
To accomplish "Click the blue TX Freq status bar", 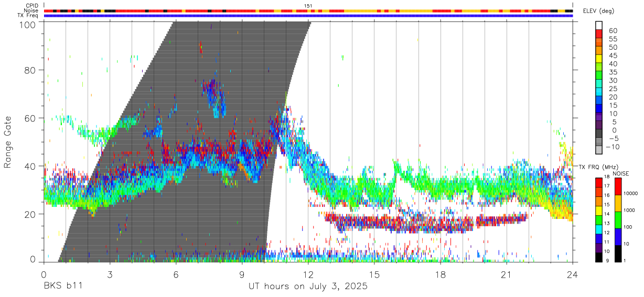I will 308,16.
